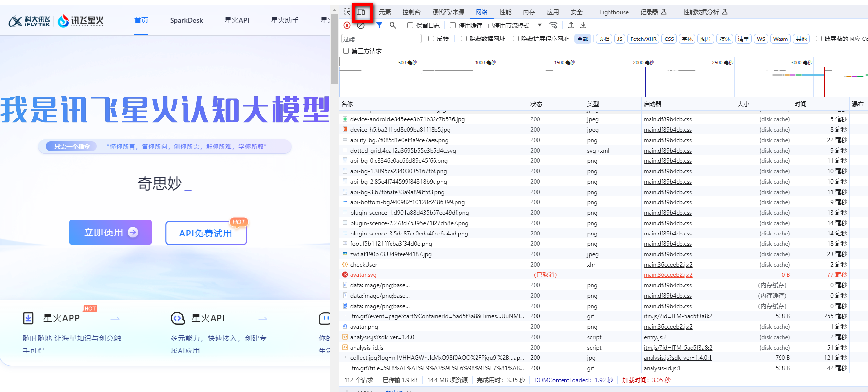Screen dimensions: 868x392
Task: Toggle the network filter funnel icon
Action: click(379, 25)
